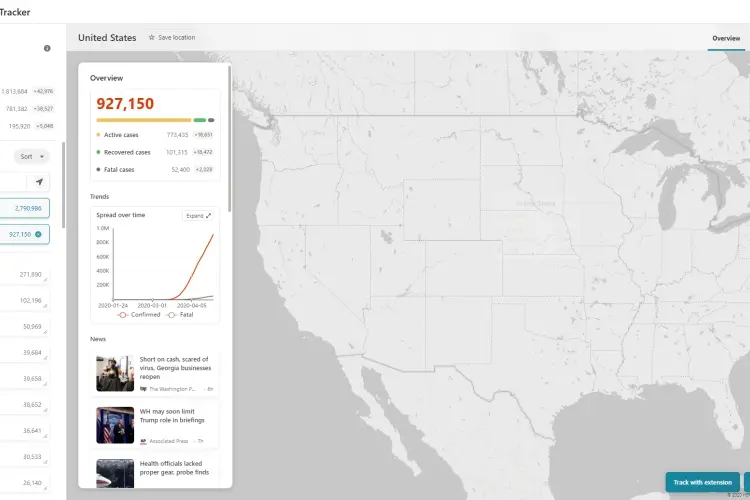
Task: Select the 102,196 entry in the region list
Action: tap(24, 300)
